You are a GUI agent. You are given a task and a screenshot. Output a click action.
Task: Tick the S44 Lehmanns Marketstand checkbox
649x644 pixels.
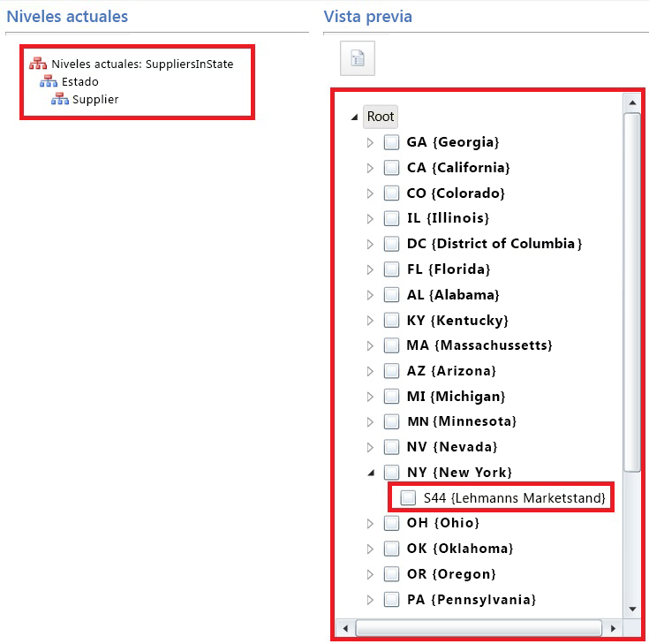pos(408,498)
